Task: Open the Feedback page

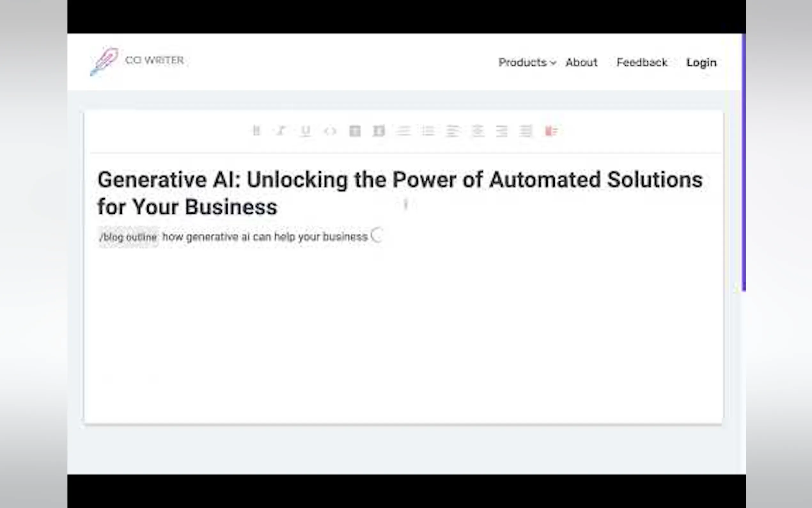Action: tap(642, 62)
